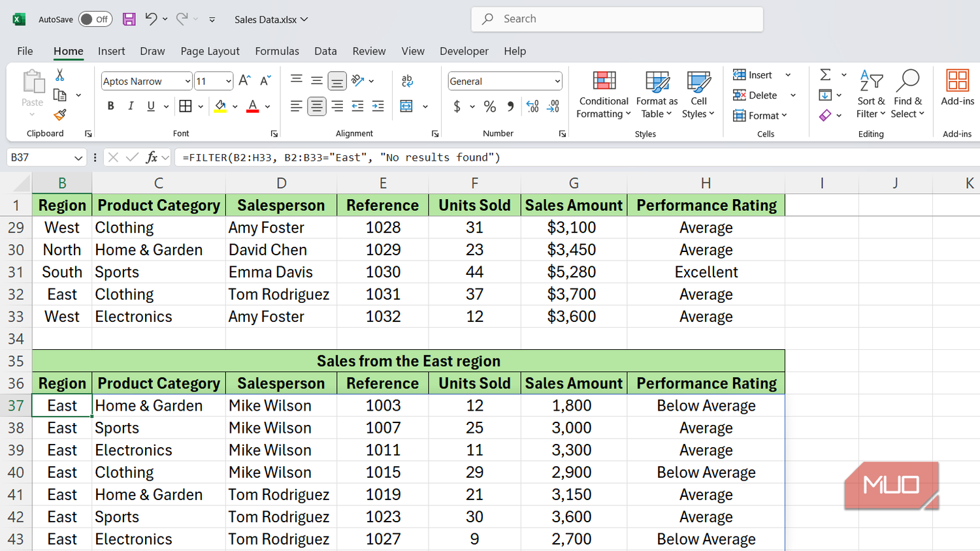Click Increase Font Size icon
The width and height of the screenshot is (980, 551).
(x=244, y=81)
